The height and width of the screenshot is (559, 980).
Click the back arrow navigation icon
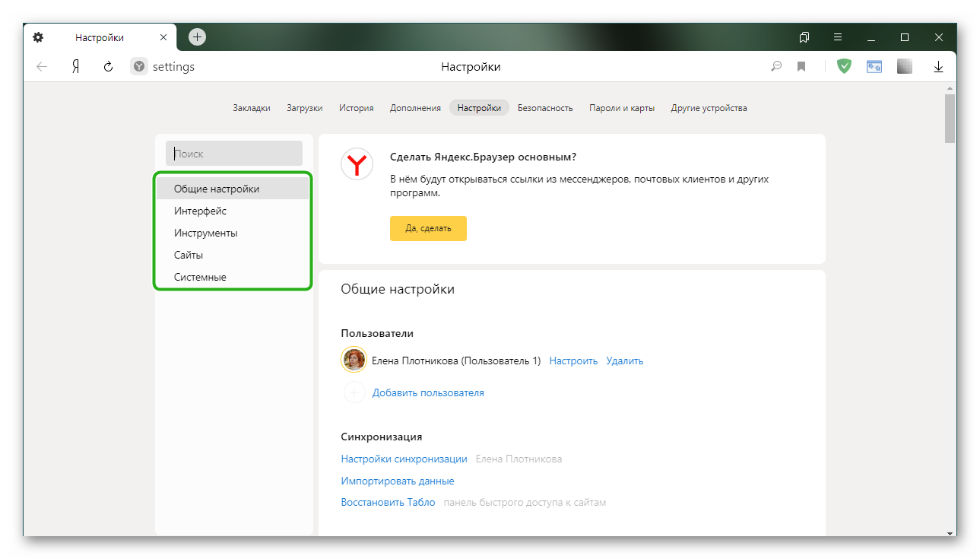[x=42, y=67]
